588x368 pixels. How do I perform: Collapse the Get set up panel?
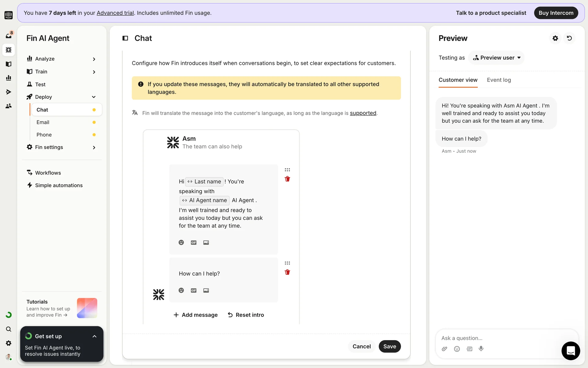pos(94,336)
